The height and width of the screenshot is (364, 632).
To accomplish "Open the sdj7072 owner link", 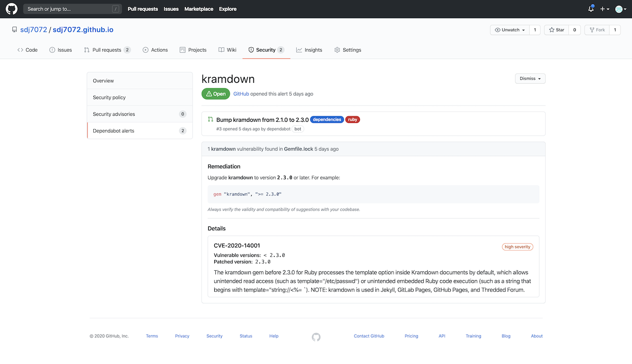I will [34, 30].
